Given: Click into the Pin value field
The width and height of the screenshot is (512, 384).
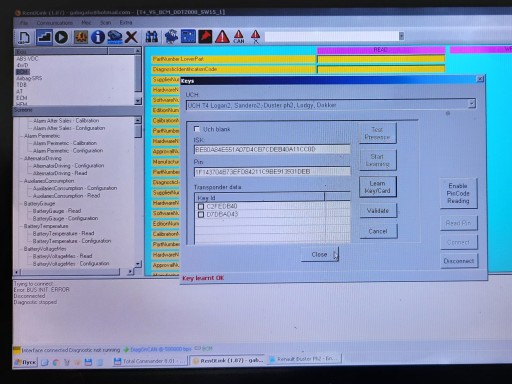Looking at the screenshot, I should (x=272, y=172).
